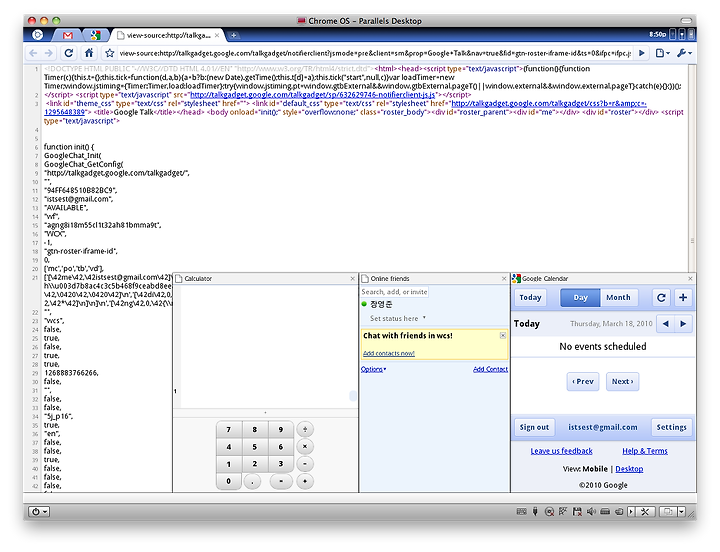
Task: Tap calculator key 1
Action: [x=229, y=464]
